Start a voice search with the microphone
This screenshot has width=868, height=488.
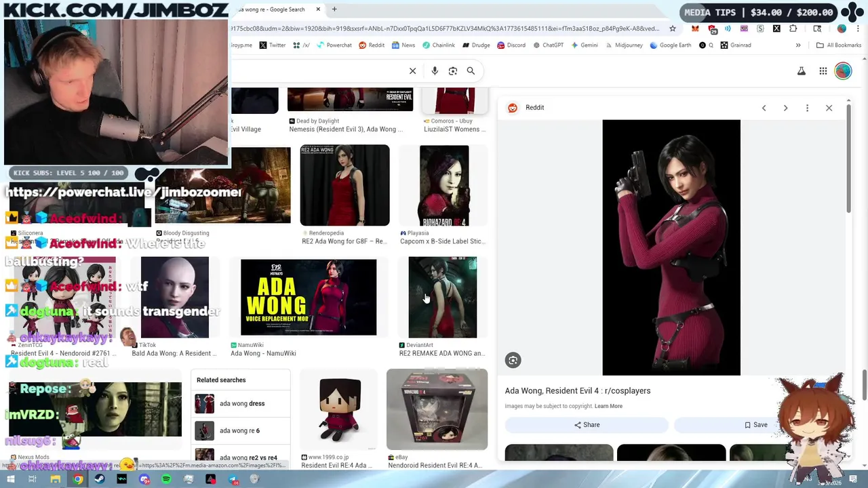[x=435, y=70]
